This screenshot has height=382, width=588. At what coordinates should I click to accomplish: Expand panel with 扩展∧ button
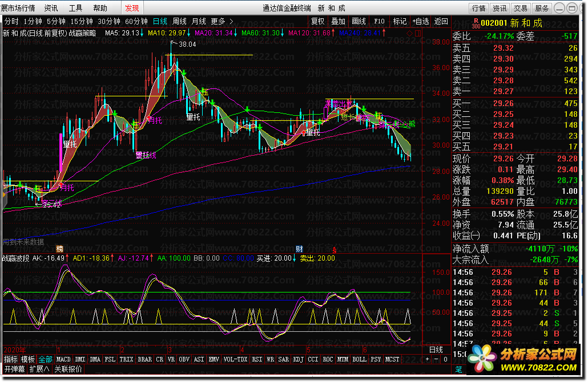coord(39,369)
